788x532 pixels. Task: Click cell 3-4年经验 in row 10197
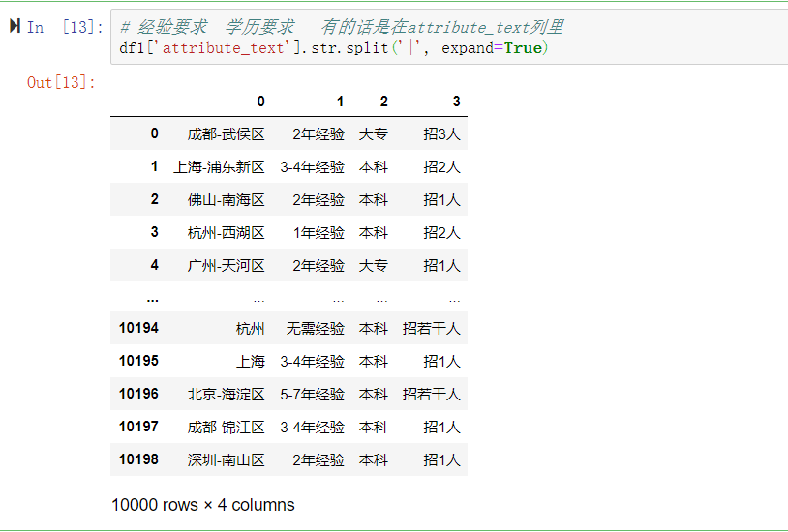(x=312, y=427)
